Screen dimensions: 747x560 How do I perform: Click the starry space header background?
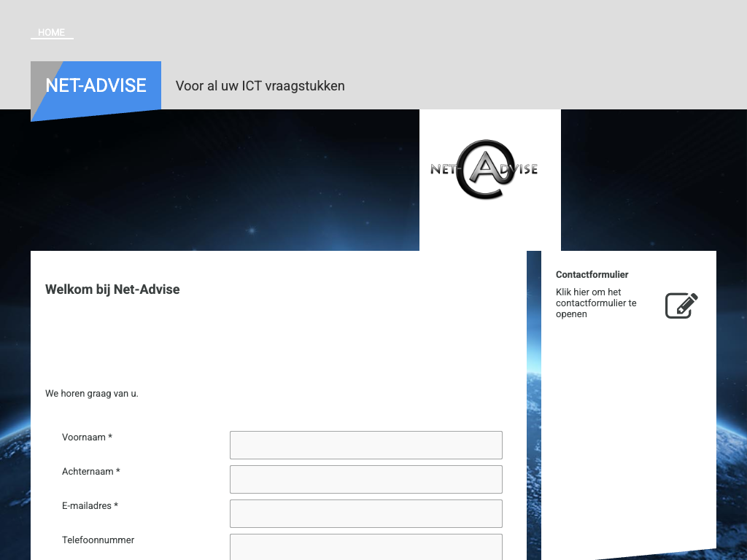click(219, 182)
